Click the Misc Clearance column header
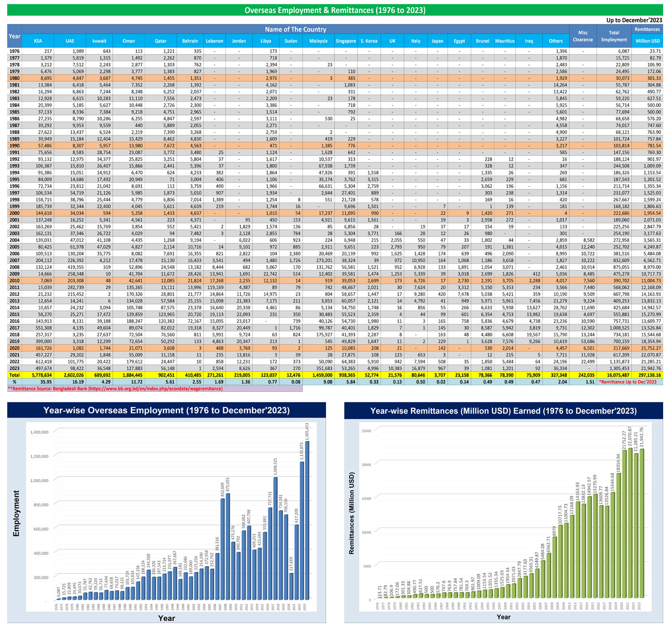672x627 pixels. (582, 36)
